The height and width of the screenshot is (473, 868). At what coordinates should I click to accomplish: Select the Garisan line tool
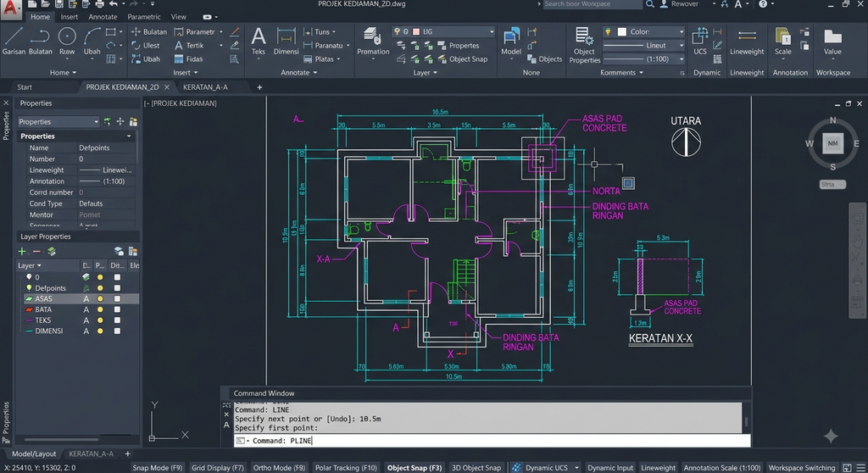(14, 42)
